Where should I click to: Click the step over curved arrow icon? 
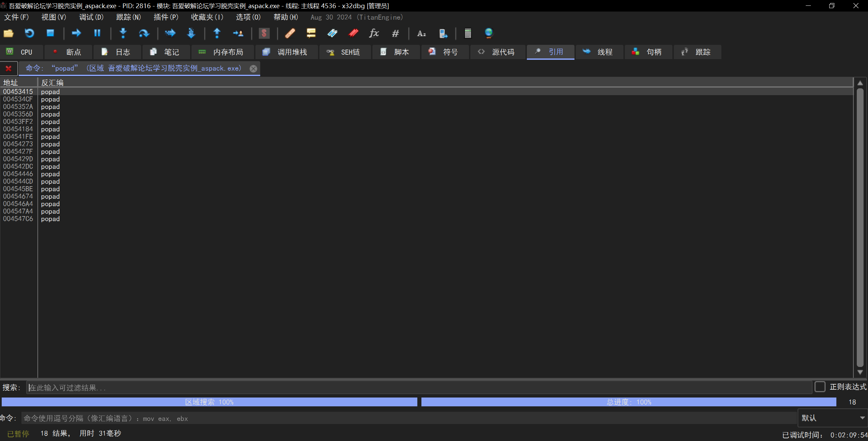[x=144, y=33]
